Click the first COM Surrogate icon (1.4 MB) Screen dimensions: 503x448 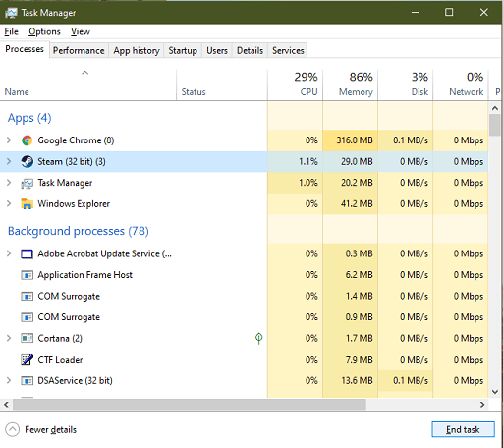(x=27, y=297)
